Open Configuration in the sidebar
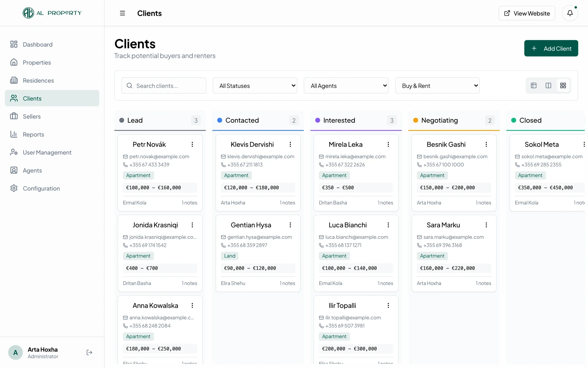588x368 pixels. point(52,188)
